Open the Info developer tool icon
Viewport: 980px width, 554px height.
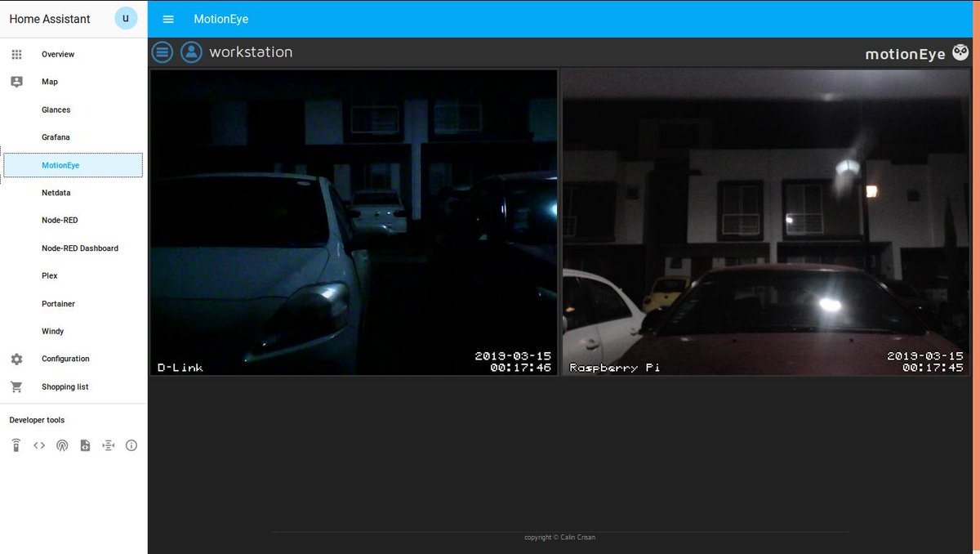[x=131, y=445]
